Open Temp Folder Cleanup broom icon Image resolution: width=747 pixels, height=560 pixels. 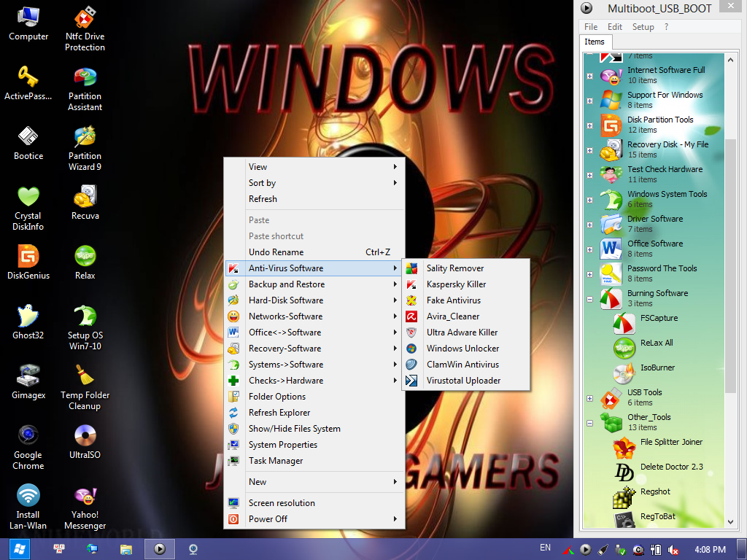click(x=85, y=388)
